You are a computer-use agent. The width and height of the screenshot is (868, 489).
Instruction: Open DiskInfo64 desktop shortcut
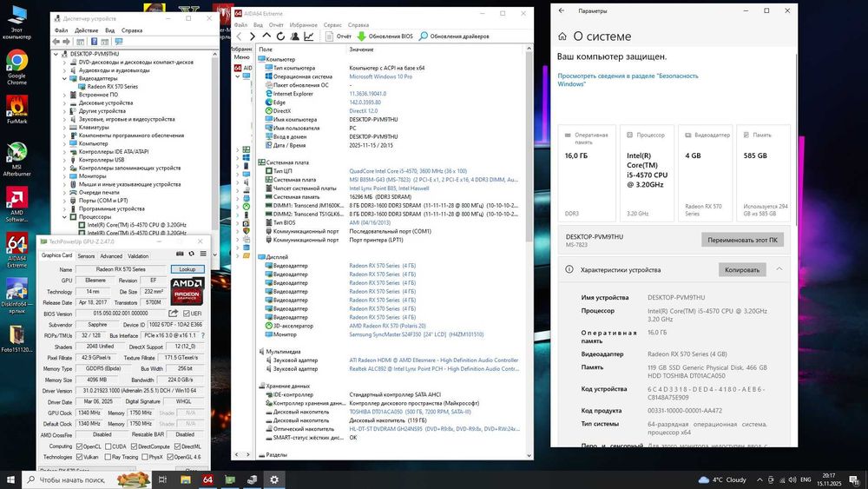tap(17, 295)
